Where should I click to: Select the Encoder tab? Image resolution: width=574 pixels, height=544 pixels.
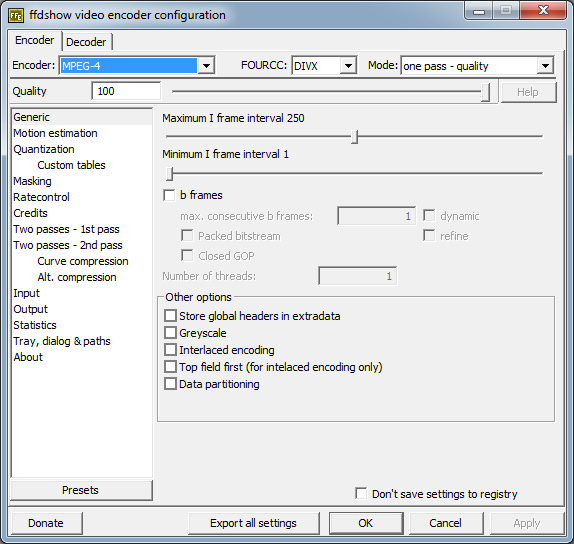[35, 40]
